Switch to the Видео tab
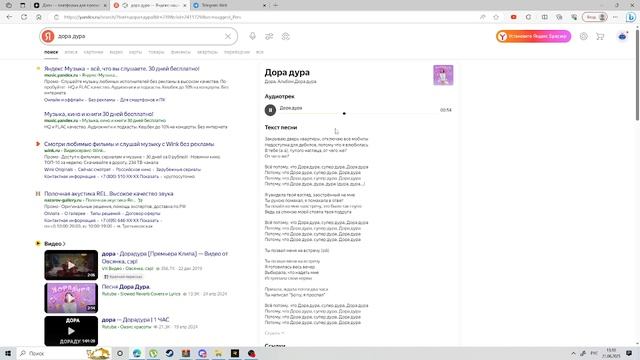The width and height of the screenshot is (640, 360). point(116,52)
